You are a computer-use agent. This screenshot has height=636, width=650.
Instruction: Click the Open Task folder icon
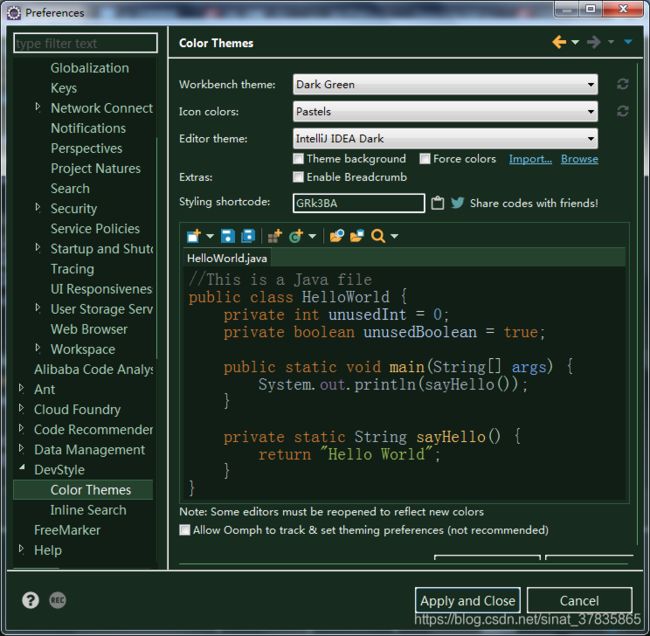(357, 236)
